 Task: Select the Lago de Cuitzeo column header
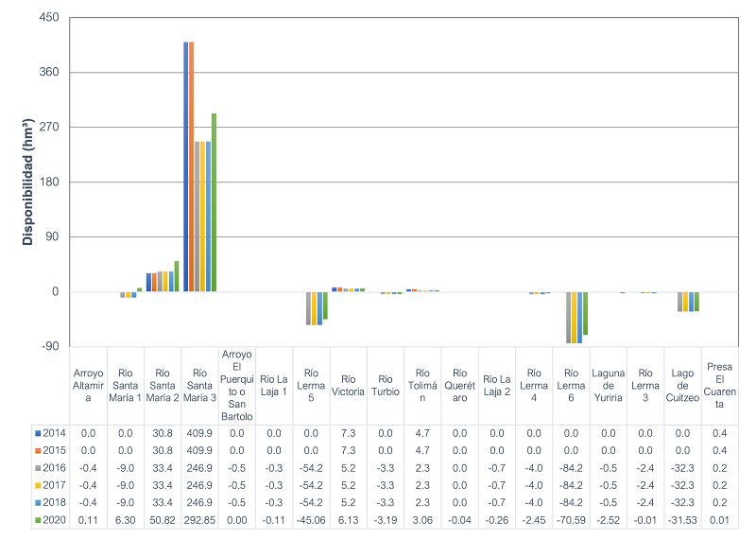coord(681,385)
